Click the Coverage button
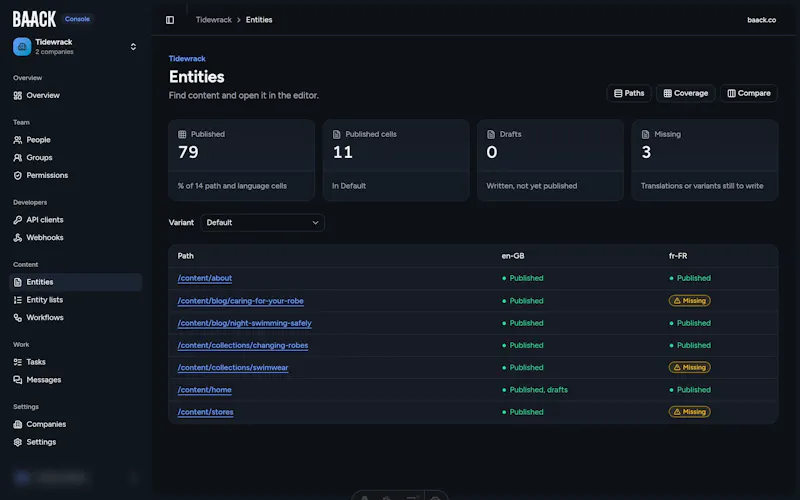Viewport: 800px width, 500px height. 685,93
